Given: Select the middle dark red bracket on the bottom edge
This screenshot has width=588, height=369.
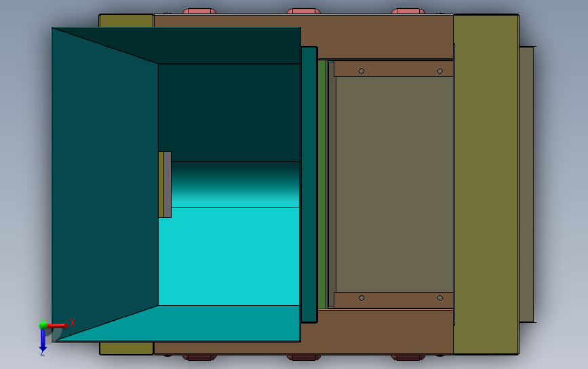Looking at the screenshot, I should pyautogui.click(x=303, y=357).
